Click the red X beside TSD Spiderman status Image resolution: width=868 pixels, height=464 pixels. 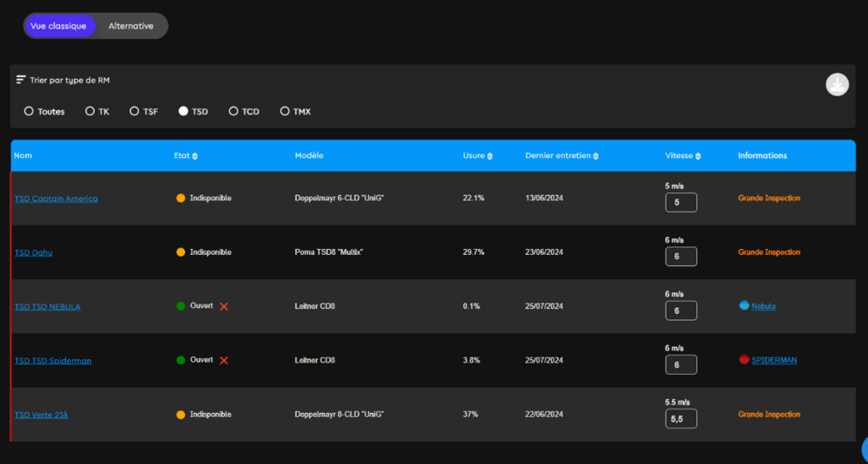[224, 360]
